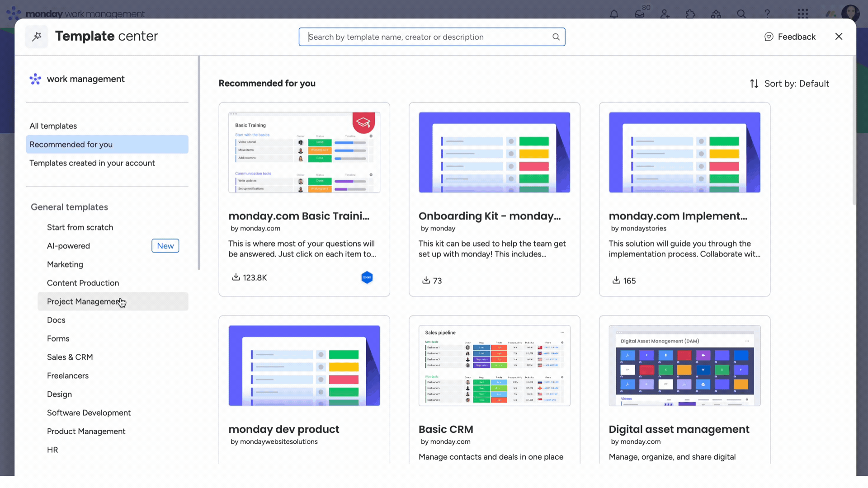Open monday.com Implementation template thumbnail

click(684, 153)
